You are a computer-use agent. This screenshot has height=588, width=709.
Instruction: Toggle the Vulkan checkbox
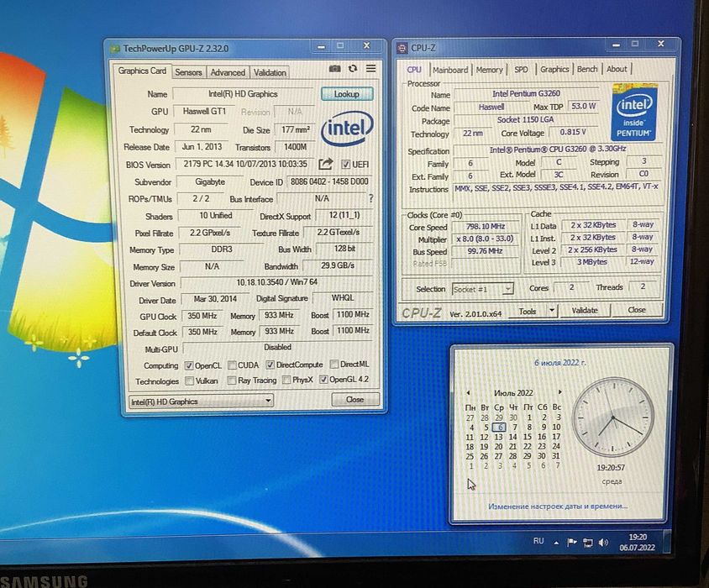click(190, 381)
